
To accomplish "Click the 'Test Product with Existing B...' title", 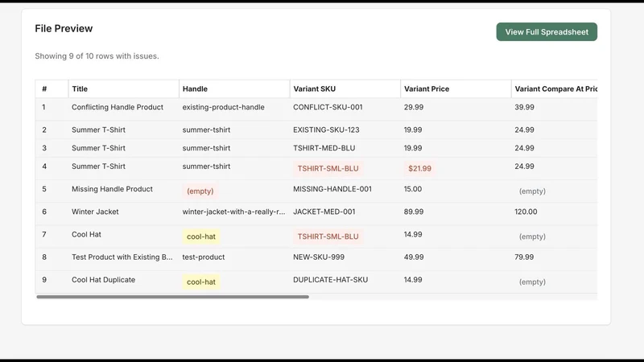I will (x=122, y=257).
